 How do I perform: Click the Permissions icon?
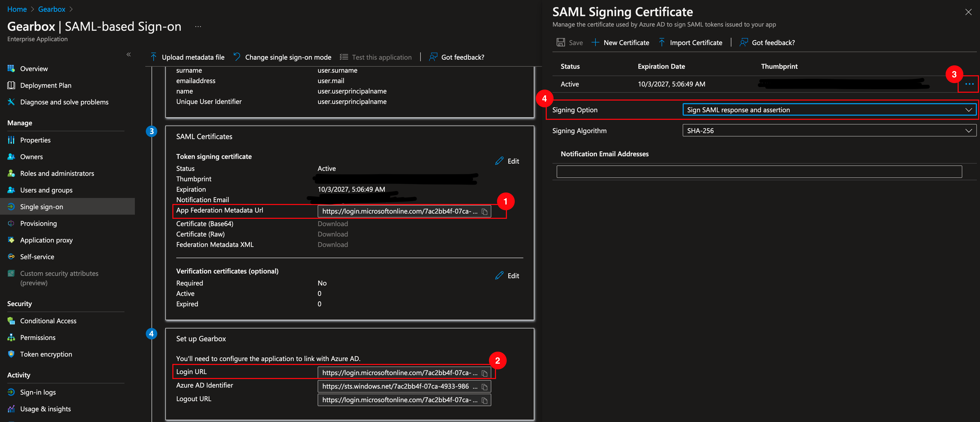11,338
